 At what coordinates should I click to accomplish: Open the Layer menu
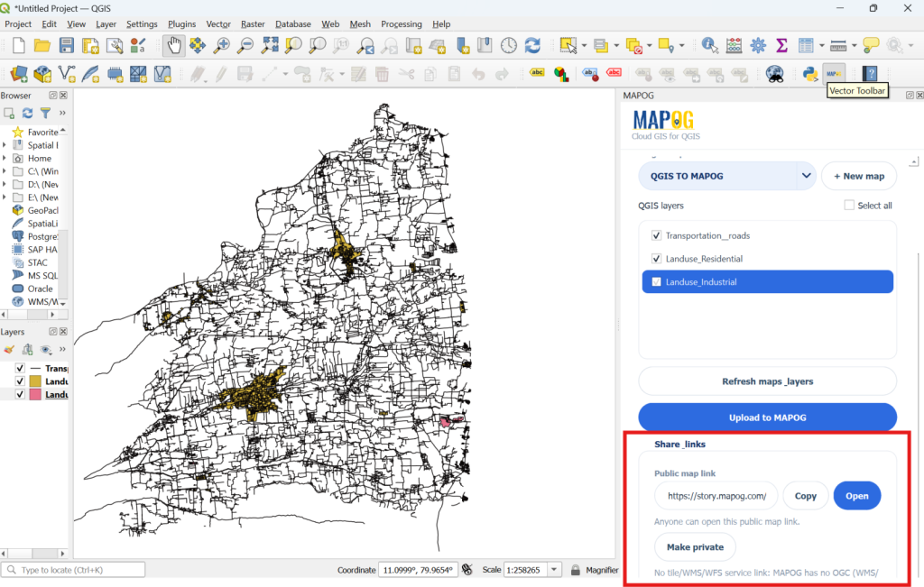click(106, 24)
